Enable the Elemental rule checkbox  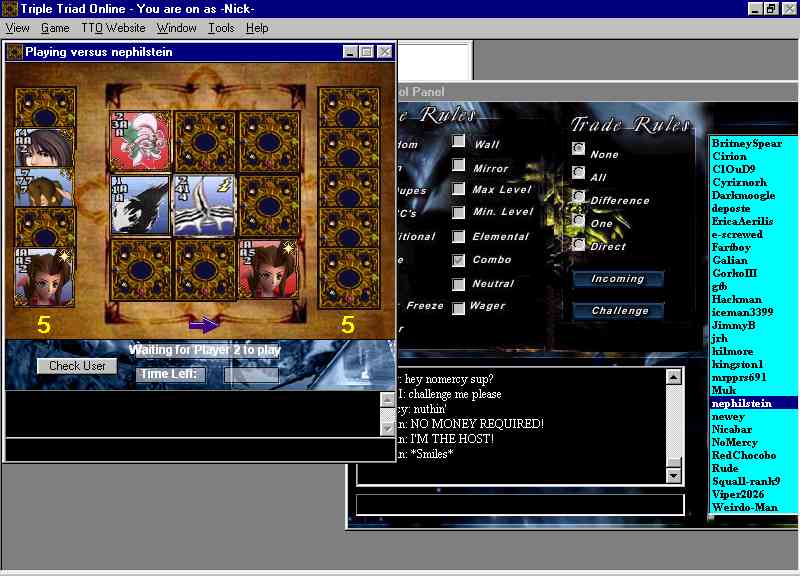click(x=459, y=236)
